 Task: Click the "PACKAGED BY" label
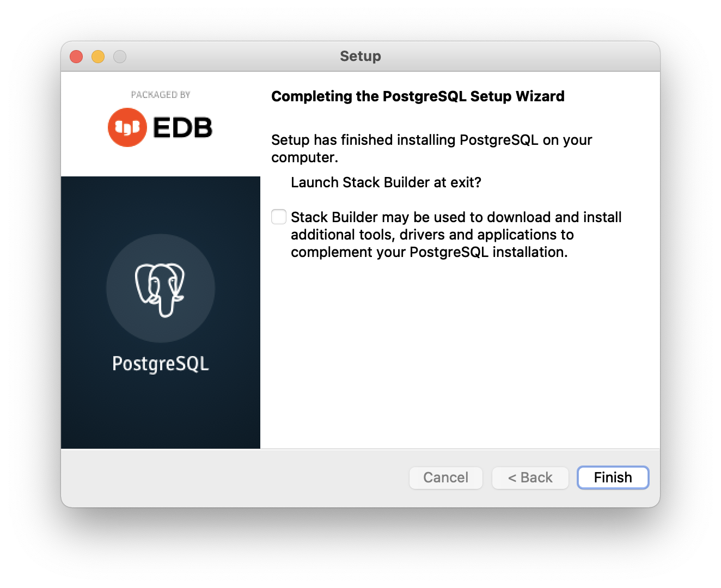(x=160, y=95)
